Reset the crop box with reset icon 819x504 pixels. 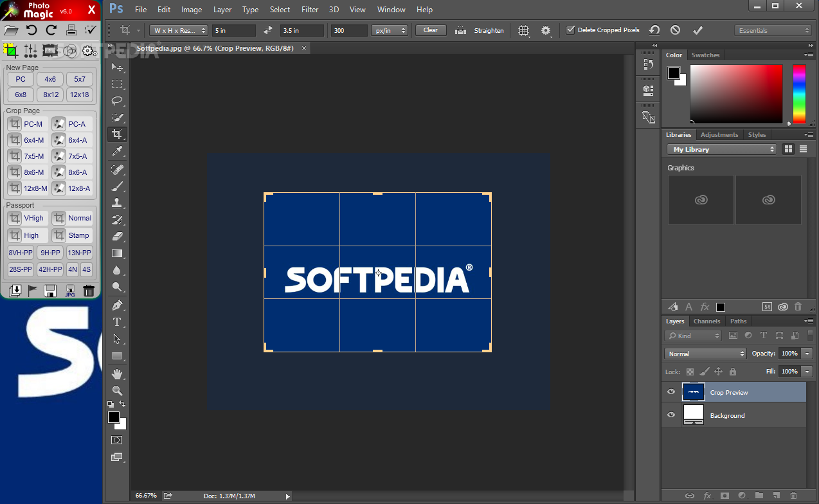click(x=654, y=30)
